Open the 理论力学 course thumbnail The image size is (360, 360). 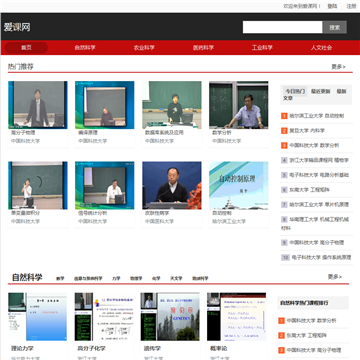(38, 317)
